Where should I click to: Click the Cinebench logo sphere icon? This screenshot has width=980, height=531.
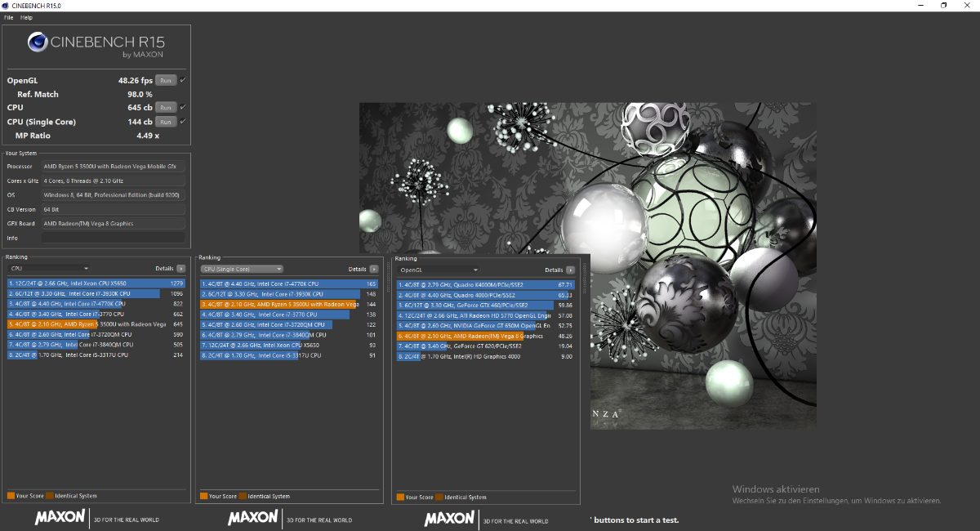coord(39,42)
